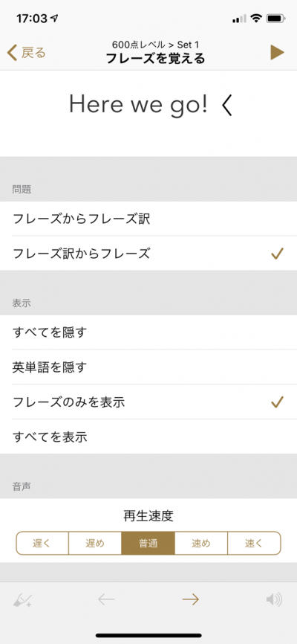Choose 英単語を隠す display option
The image size is (297, 644).
(148, 367)
